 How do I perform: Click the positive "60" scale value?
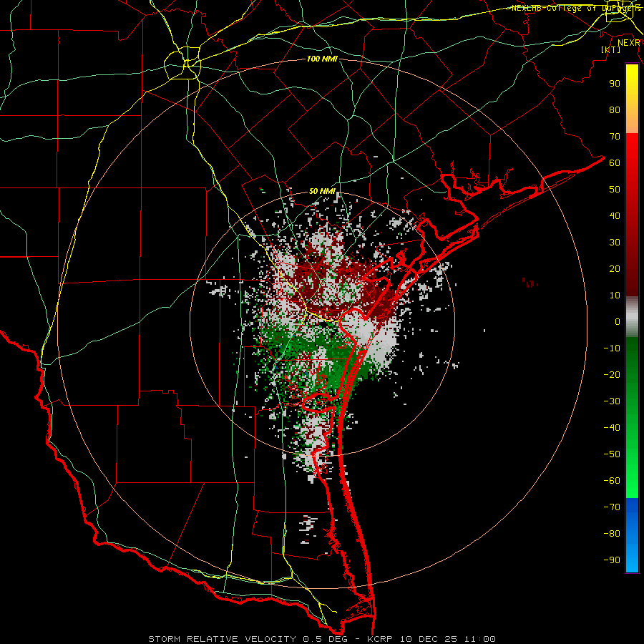point(615,162)
